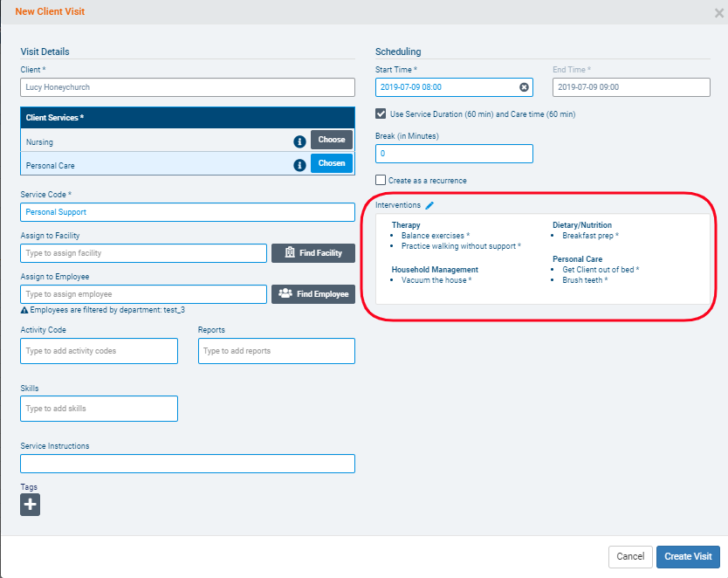Screen dimensions: 728x578
Task: Open the Activity Code selection field
Action: (x=99, y=351)
